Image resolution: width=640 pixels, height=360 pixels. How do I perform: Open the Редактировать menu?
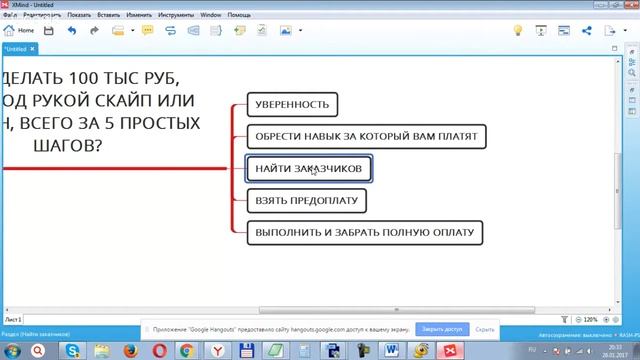coord(42,15)
